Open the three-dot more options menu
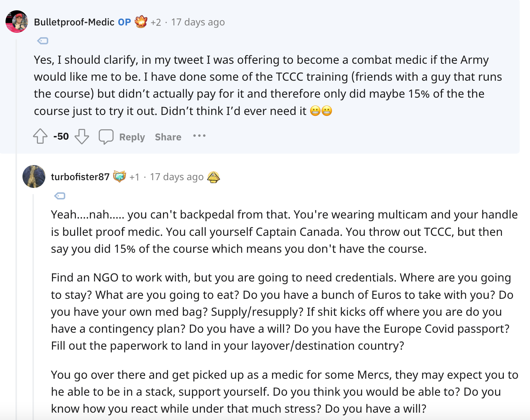530x420 pixels. point(199,136)
